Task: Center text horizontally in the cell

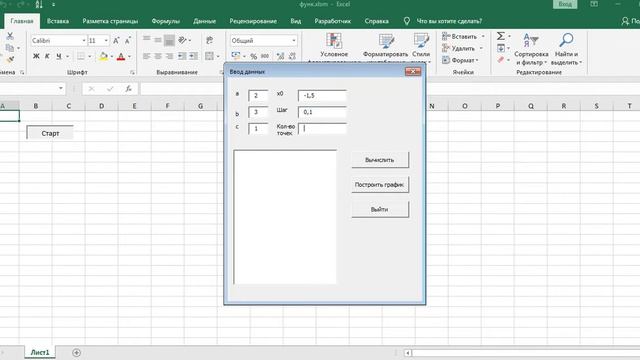Action: [158, 56]
